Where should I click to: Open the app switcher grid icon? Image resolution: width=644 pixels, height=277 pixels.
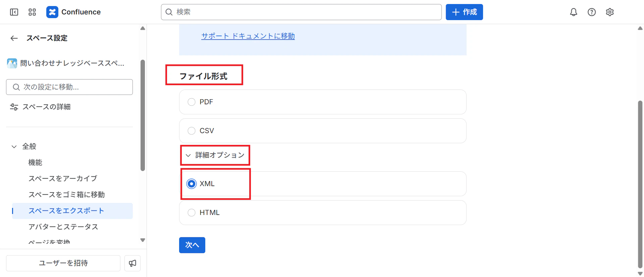[x=32, y=12]
